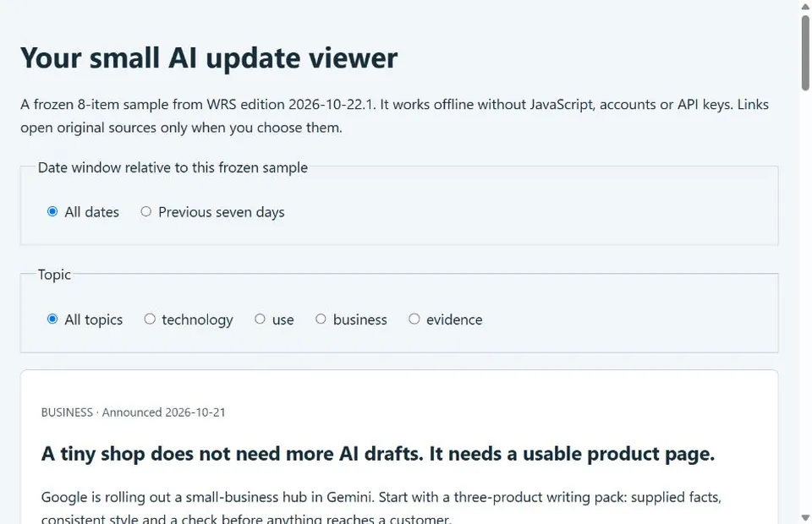Image resolution: width=812 pixels, height=524 pixels.
Task: Select the All dates radio button
Action: pos(52,211)
